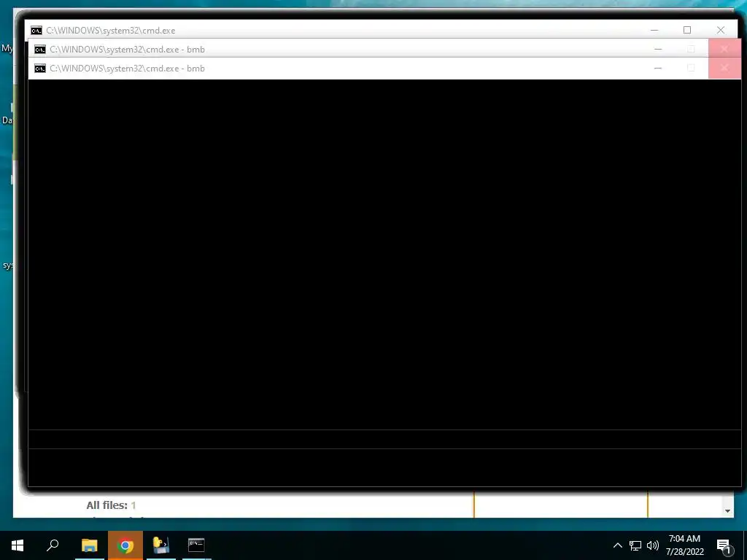Open taskbar Search magnifier
Screen dimensions: 747x560
coord(53,545)
